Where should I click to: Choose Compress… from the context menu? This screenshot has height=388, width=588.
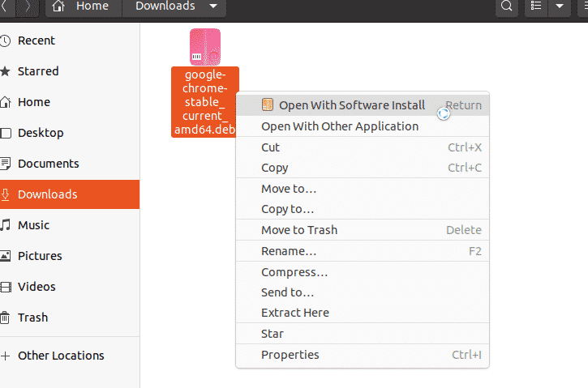[363, 272]
